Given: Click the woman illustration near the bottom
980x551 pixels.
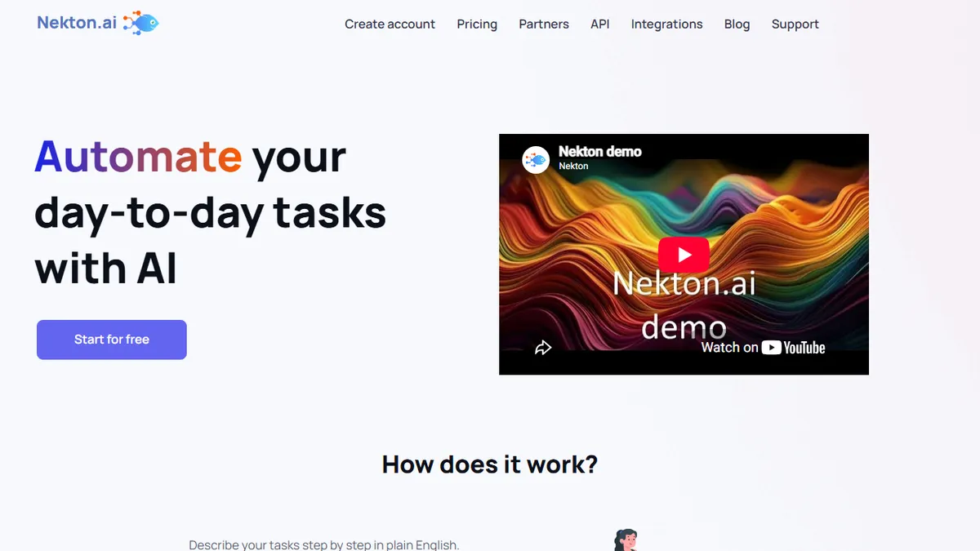Looking at the screenshot, I should click(625, 540).
